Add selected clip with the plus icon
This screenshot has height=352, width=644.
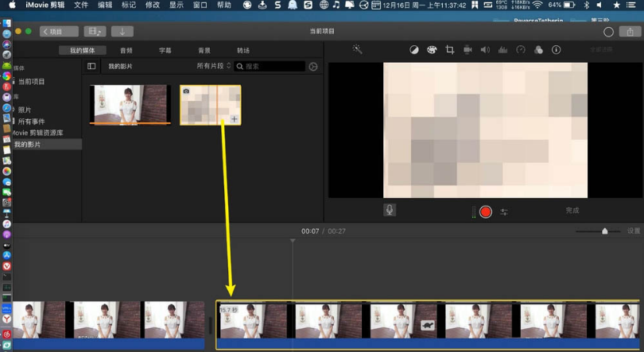click(234, 119)
